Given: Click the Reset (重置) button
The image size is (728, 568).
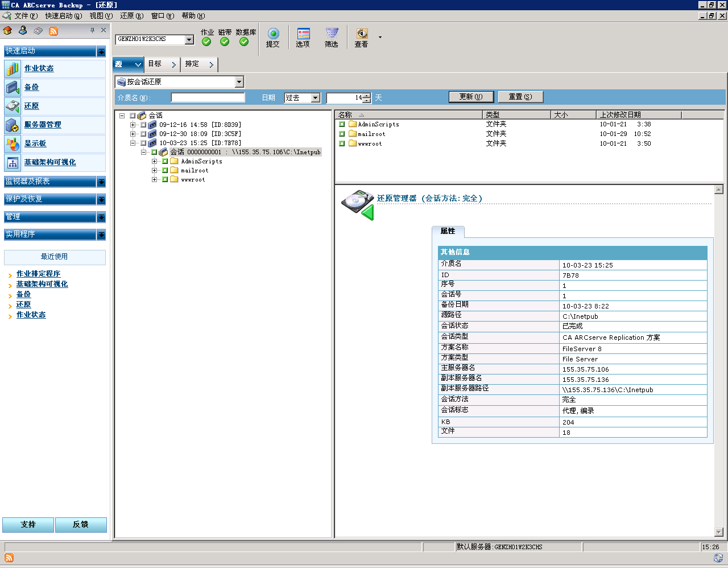Looking at the screenshot, I should coord(520,97).
